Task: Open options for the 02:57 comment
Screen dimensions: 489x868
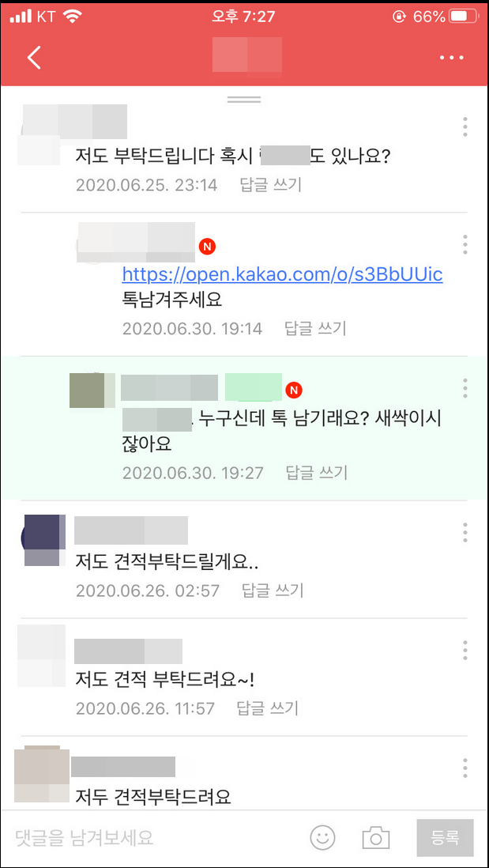Action: tap(465, 533)
